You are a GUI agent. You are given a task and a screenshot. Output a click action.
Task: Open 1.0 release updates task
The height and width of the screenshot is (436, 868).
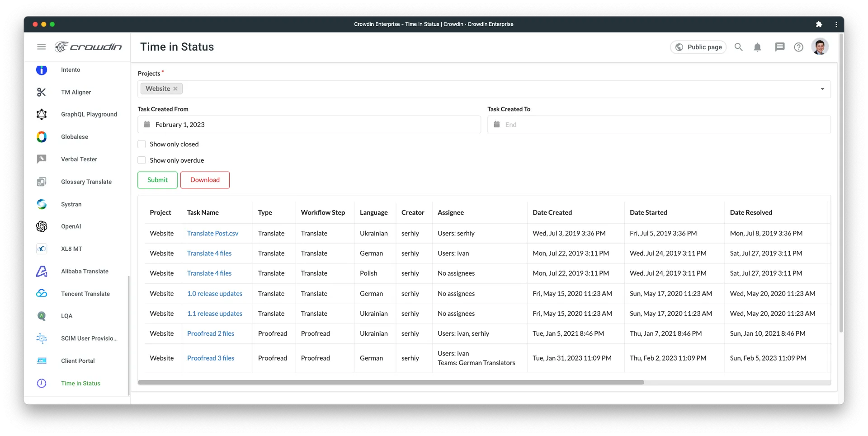[x=215, y=293]
